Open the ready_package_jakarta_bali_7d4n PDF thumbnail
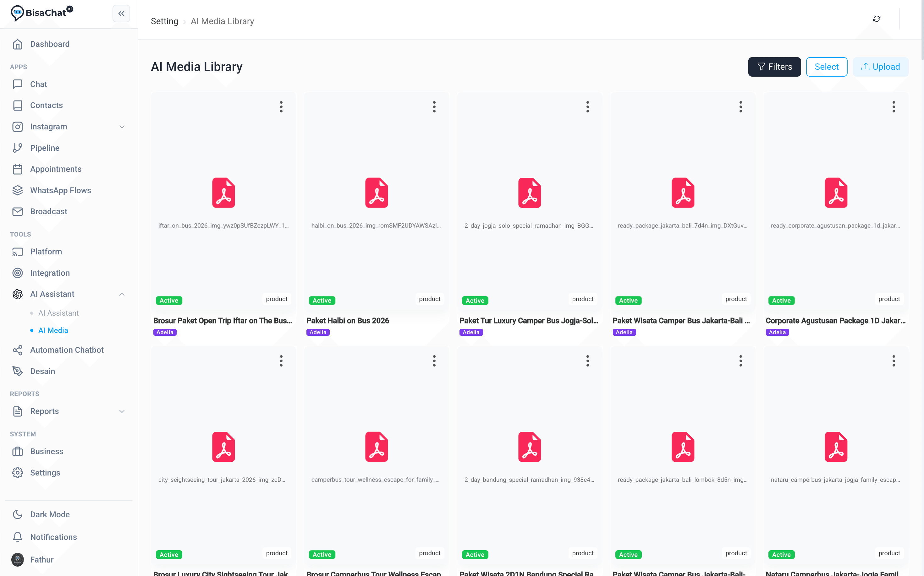This screenshot has height=576, width=924. [x=683, y=193]
